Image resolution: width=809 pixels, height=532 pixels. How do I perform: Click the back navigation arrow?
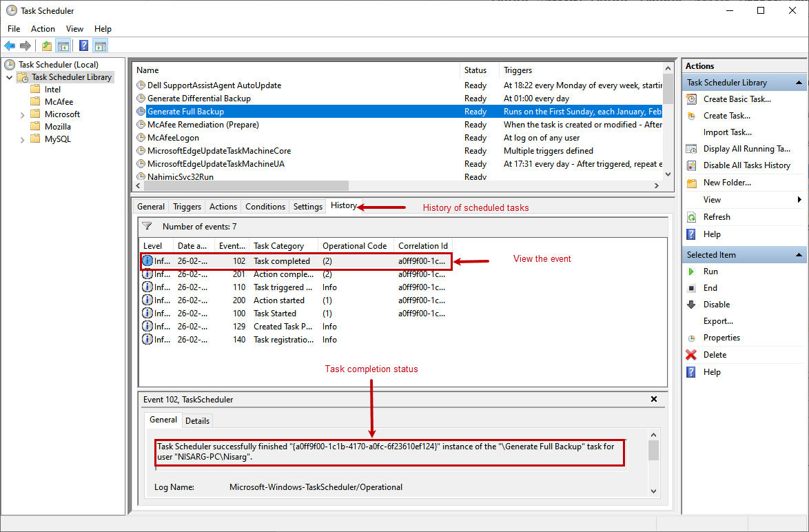coord(9,45)
